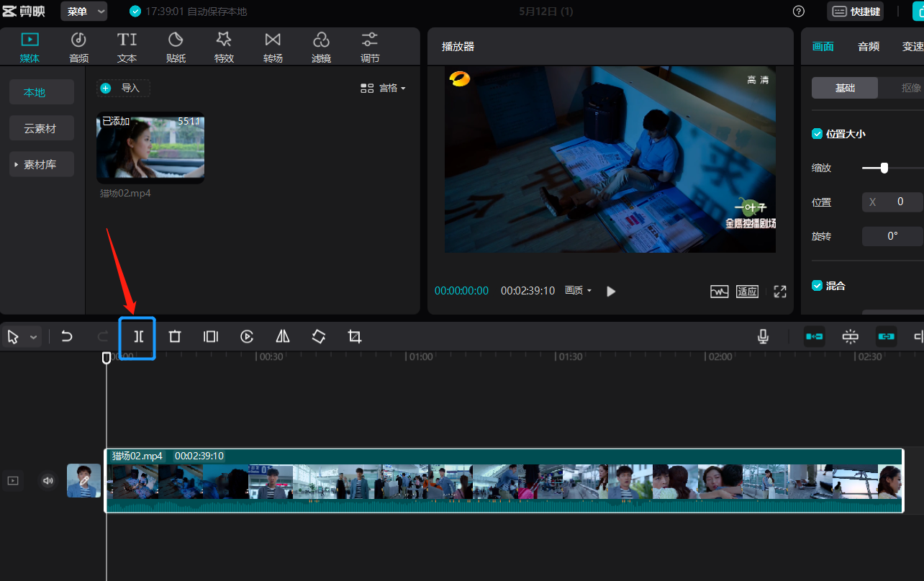The image size is (924, 581).
Task: Toggle the 混合 checkbox
Action: coord(817,286)
